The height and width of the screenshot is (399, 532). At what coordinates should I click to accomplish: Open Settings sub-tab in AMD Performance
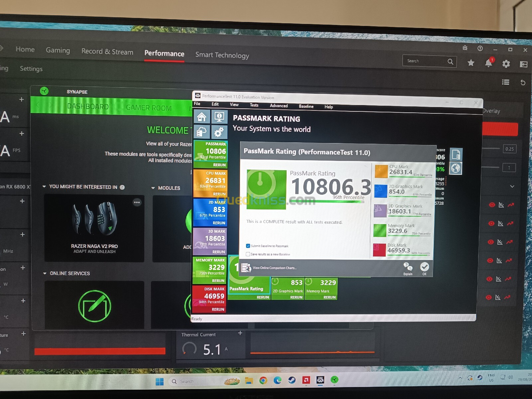click(x=31, y=68)
